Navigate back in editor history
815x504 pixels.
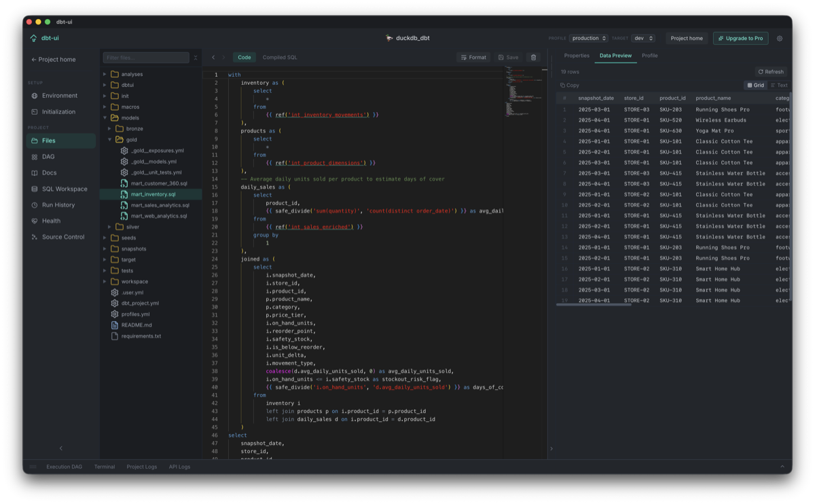[213, 58]
